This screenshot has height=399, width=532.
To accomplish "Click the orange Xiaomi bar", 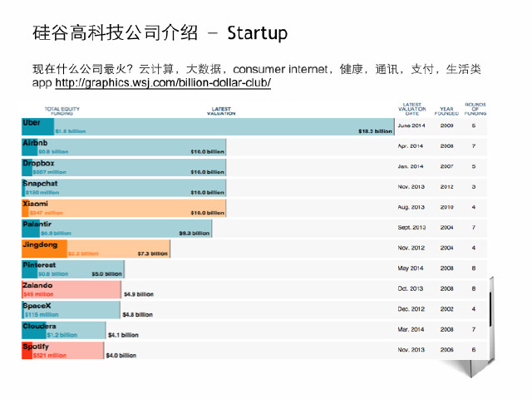I will pyautogui.click(x=124, y=209).
